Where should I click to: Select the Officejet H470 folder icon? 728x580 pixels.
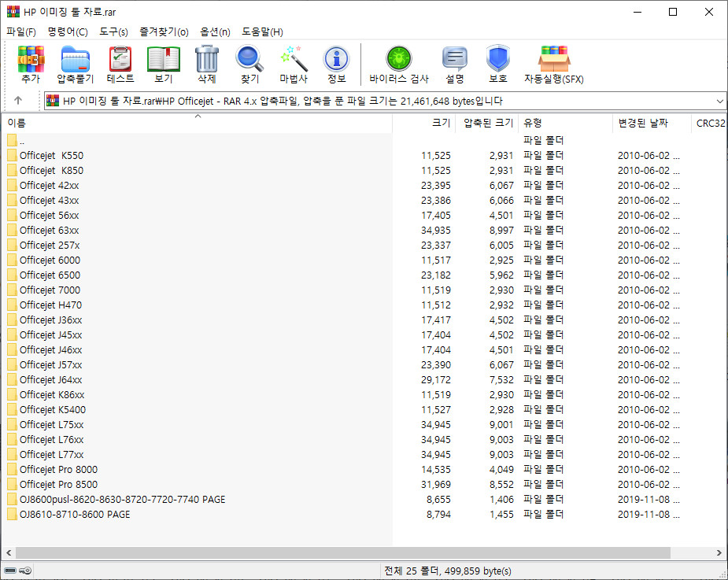(12, 305)
